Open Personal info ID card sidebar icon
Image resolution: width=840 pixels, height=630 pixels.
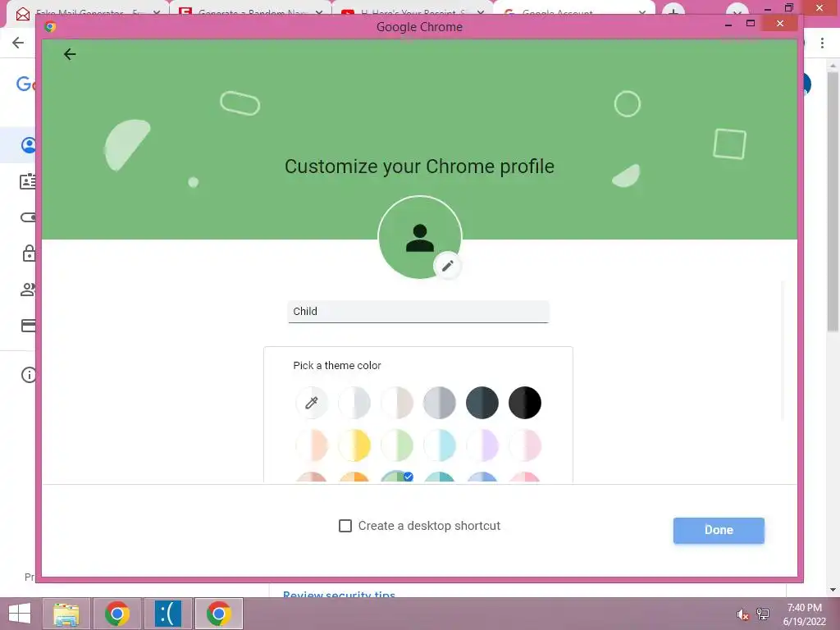[28, 181]
